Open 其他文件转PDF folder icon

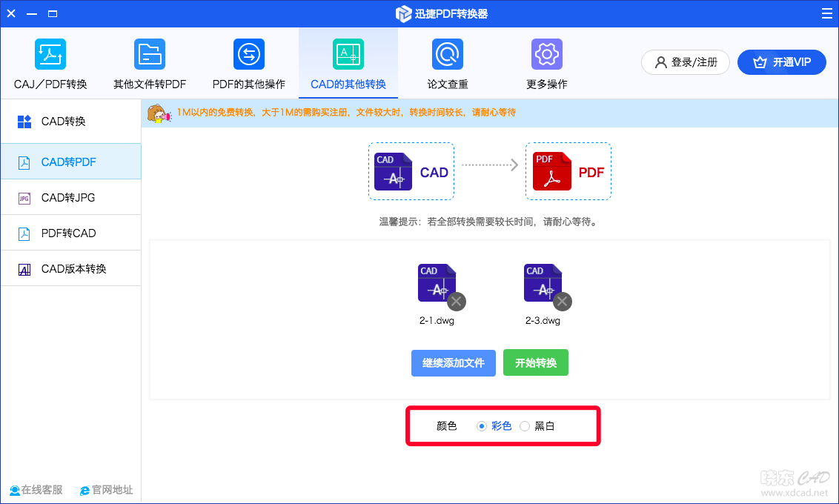(149, 54)
